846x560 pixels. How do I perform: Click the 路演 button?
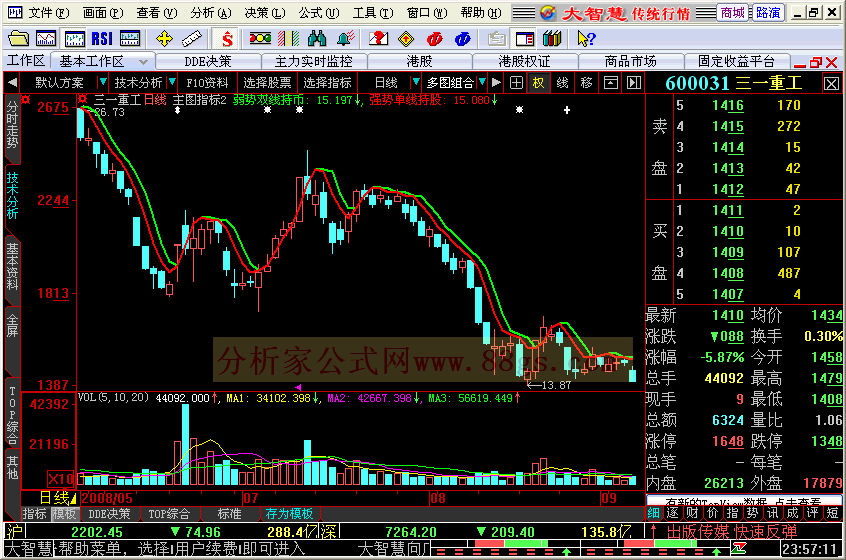tap(767, 12)
